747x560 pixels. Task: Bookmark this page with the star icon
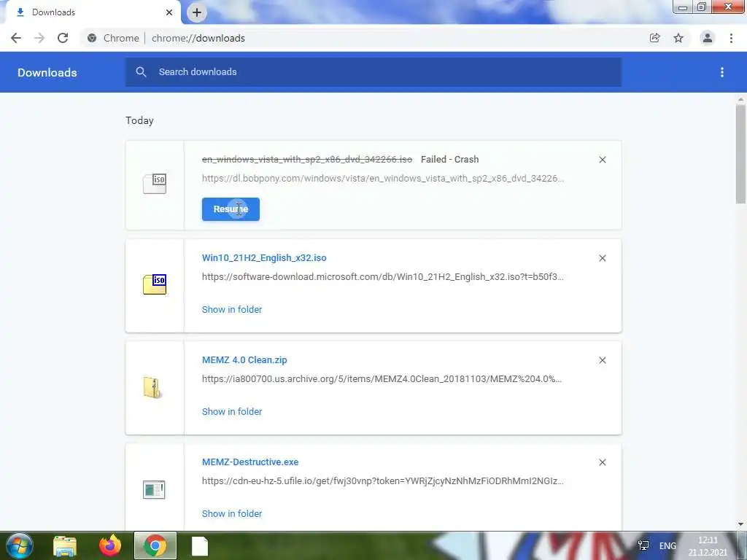pyautogui.click(x=678, y=38)
